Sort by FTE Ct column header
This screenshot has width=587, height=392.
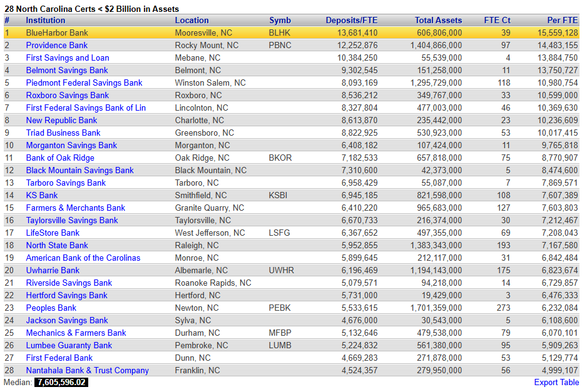tap(497, 20)
